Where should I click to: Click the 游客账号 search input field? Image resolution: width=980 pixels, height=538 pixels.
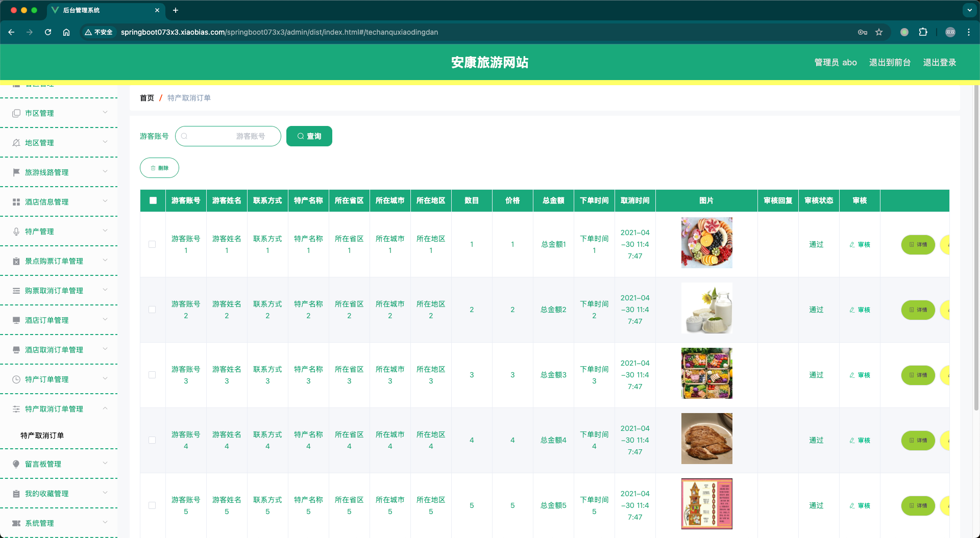[228, 136]
